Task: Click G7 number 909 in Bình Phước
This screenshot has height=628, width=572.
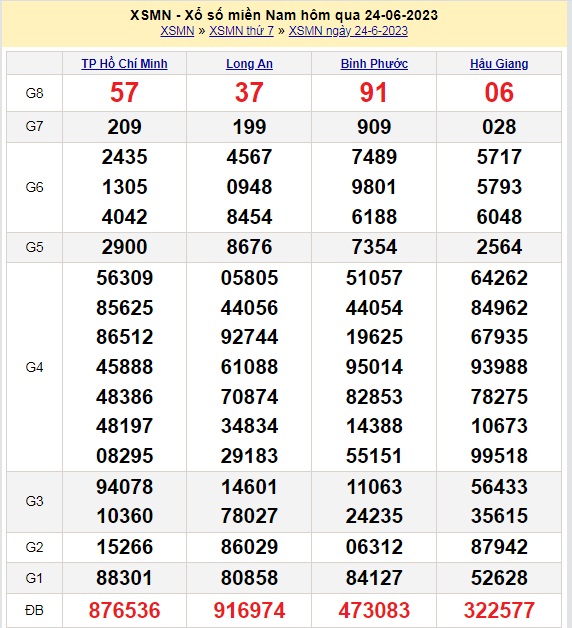Action: coord(374,127)
